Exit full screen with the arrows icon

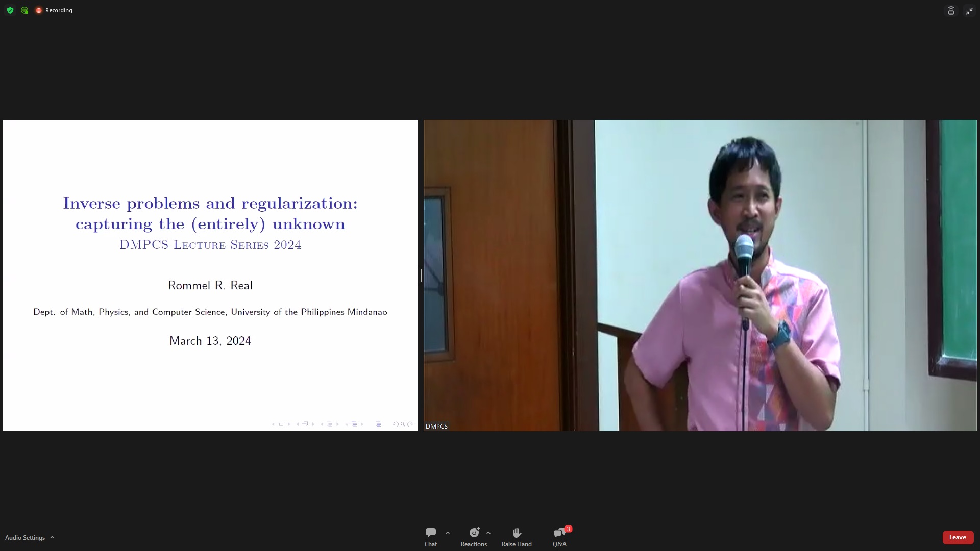(x=969, y=10)
